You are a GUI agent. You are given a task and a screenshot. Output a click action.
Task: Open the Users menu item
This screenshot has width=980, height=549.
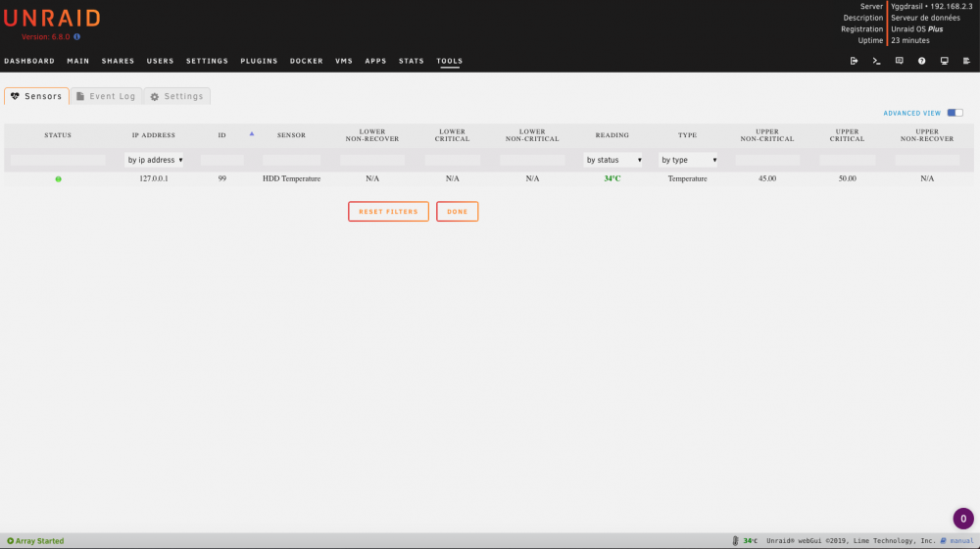click(160, 62)
